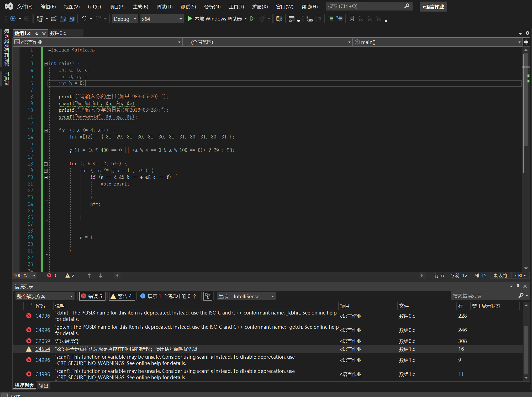Switch to the 输出 tab
Viewport: 532px width, 397px height.
tap(43, 385)
